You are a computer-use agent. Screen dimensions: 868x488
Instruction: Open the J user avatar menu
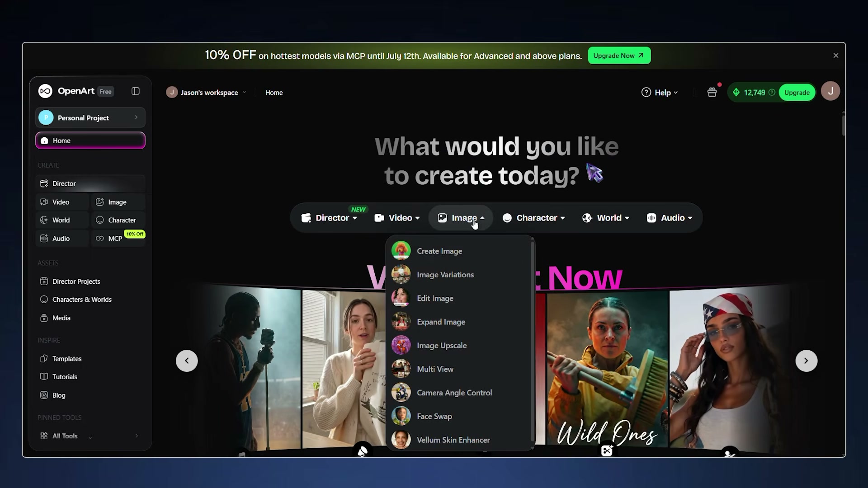pyautogui.click(x=830, y=91)
